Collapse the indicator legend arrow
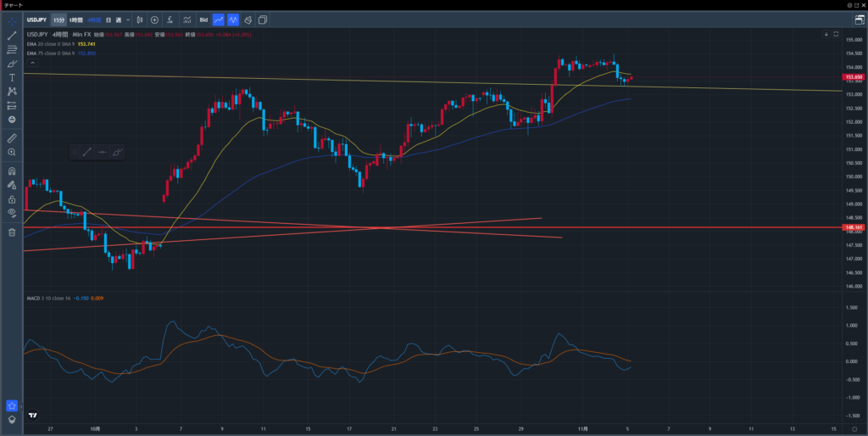 32,63
